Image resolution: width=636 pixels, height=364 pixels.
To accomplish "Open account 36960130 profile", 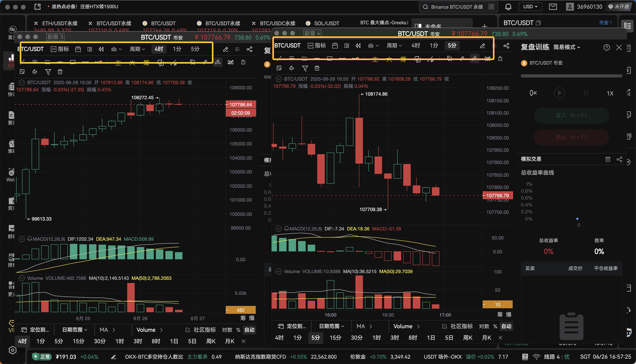I will click(584, 7).
